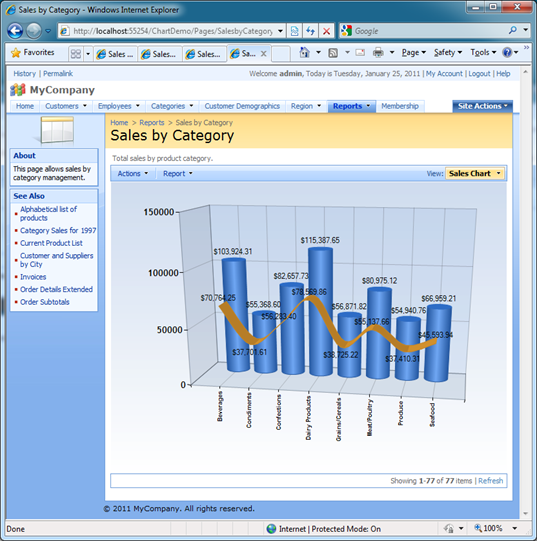Open the Report dropdown menu
Screen dimensions: 537x541
pos(177,174)
